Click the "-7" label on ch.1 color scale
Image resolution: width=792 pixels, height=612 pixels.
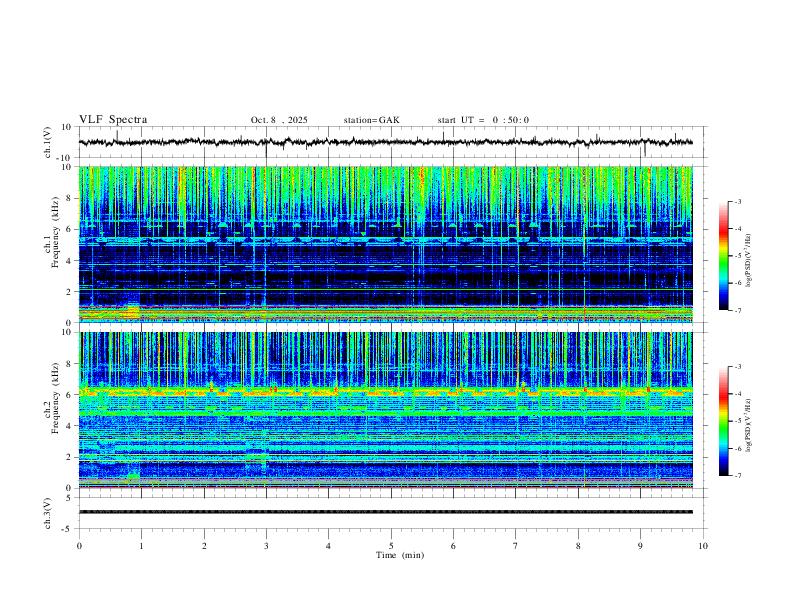(738, 311)
